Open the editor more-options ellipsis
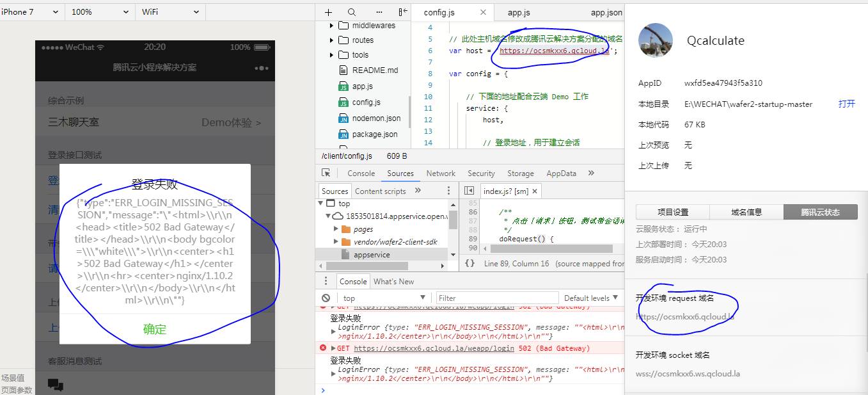 pyautogui.click(x=379, y=12)
